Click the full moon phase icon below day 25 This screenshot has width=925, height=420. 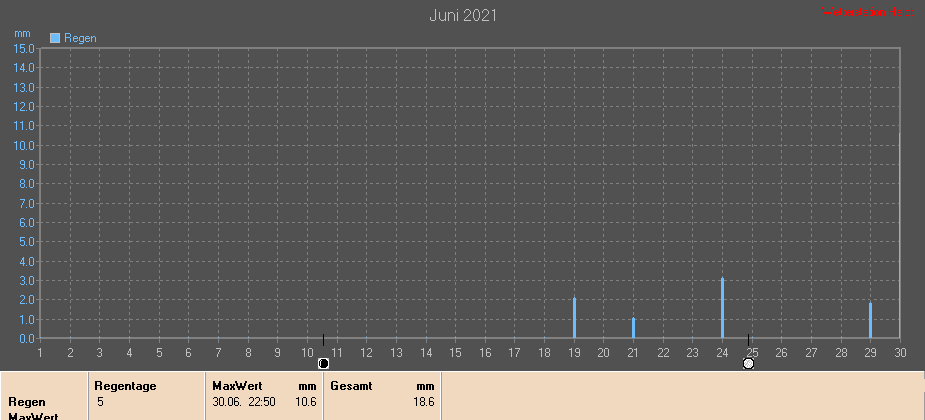[x=749, y=363]
